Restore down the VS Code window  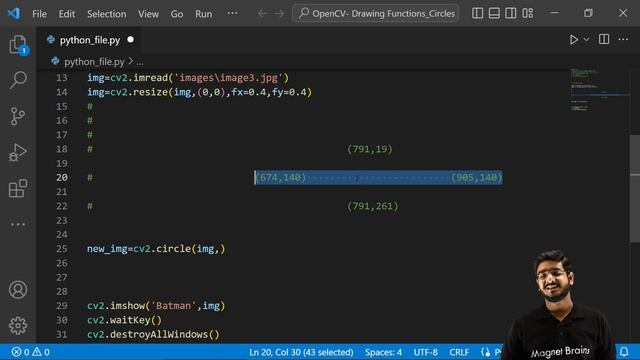588,13
